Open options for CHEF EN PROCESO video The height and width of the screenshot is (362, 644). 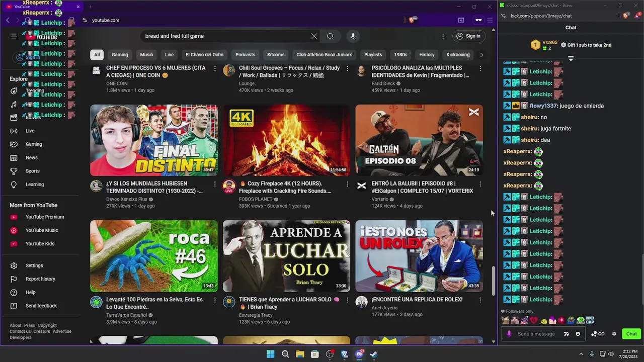[215, 68]
